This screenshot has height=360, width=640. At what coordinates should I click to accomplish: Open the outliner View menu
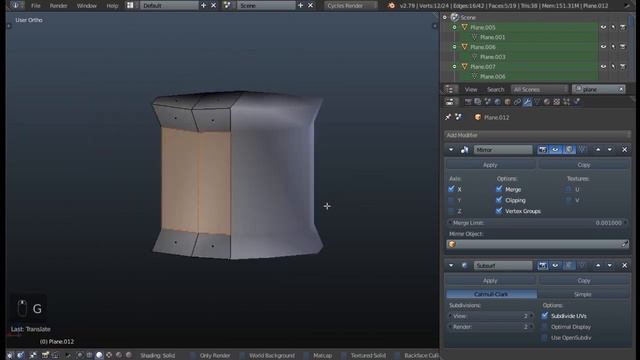pyautogui.click(x=471, y=89)
